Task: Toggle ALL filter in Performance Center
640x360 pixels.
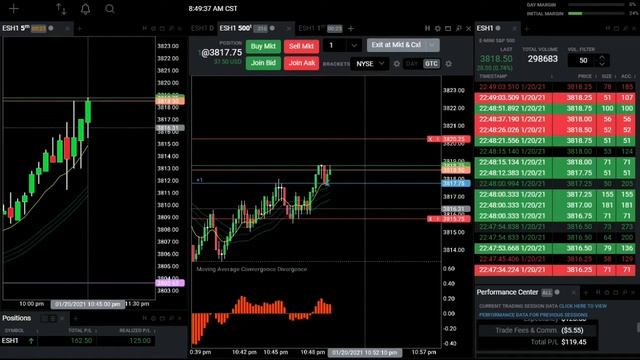Action: click(x=547, y=293)
